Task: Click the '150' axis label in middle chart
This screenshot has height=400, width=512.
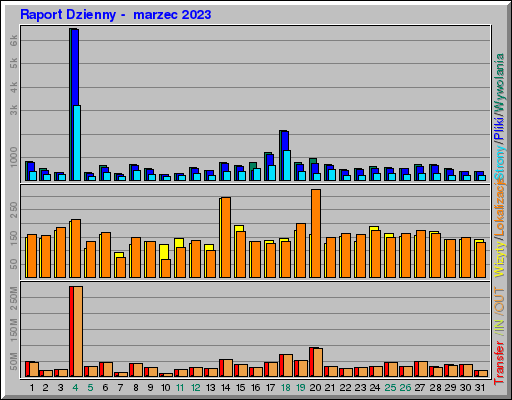Action: pos(14,238)
